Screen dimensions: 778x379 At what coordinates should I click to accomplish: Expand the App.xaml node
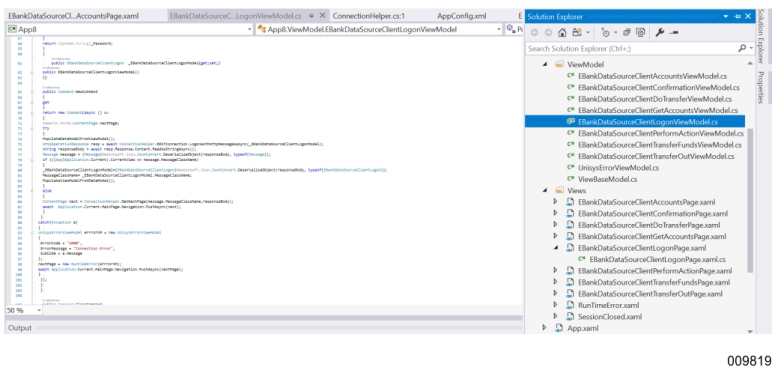pos(544,328)
